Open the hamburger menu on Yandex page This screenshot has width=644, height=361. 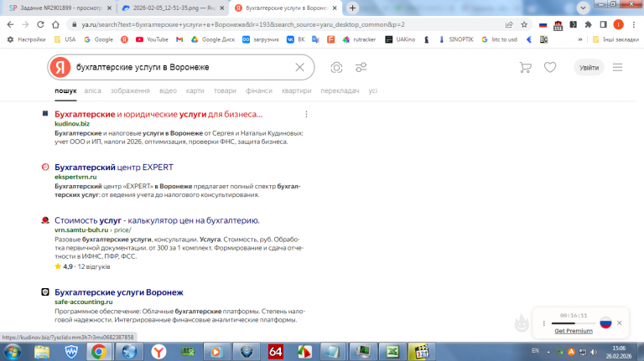pos(618,67)
